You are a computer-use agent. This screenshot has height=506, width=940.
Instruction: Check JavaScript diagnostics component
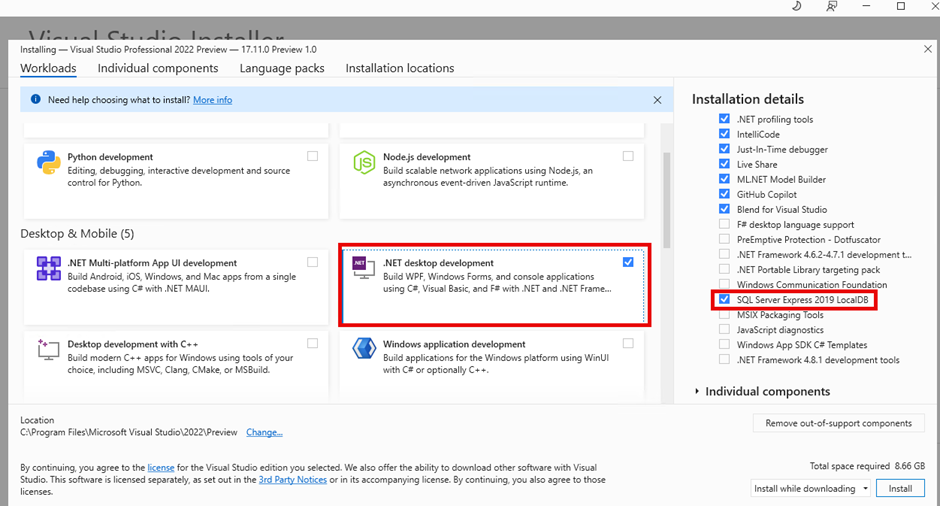(x=724, y=329)
